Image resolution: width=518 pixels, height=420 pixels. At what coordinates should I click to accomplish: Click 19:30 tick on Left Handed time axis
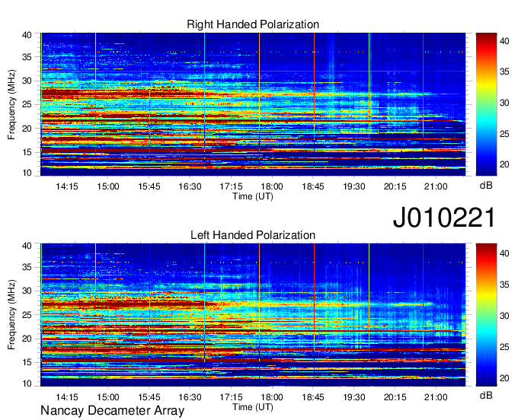(x=353, y=397)
